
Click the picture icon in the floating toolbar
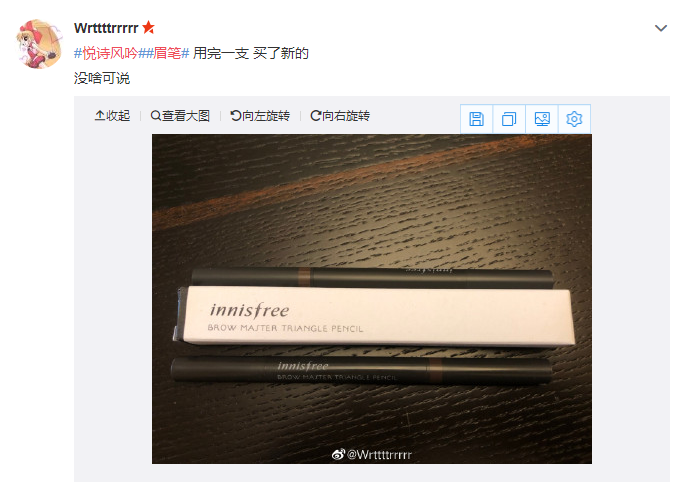click(x=542, y=119)
